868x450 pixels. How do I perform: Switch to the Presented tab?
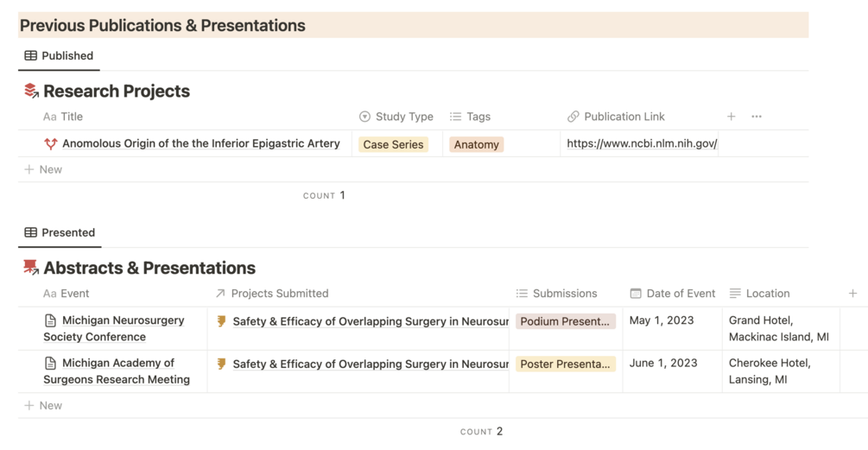click(60, 232)
